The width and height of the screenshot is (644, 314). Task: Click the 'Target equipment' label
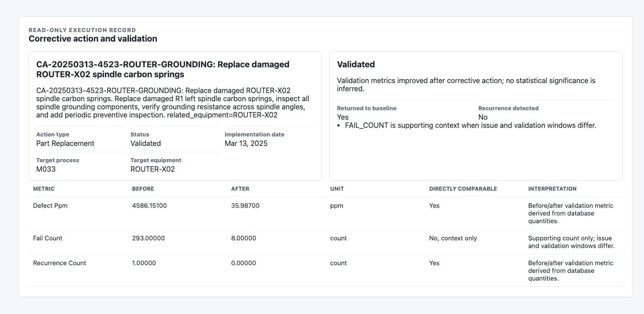tap(156, 160)
